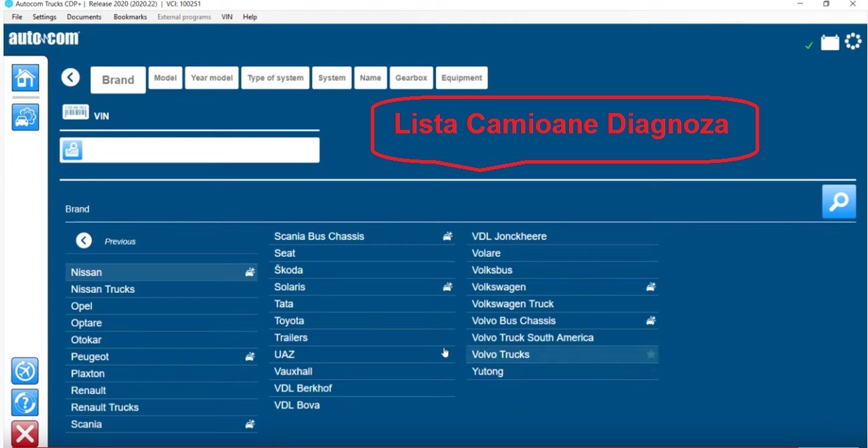Image resolution: width=868 pixels, height=448 pixels.
Task: Open the External programs menu
Action: coord(184,17)
